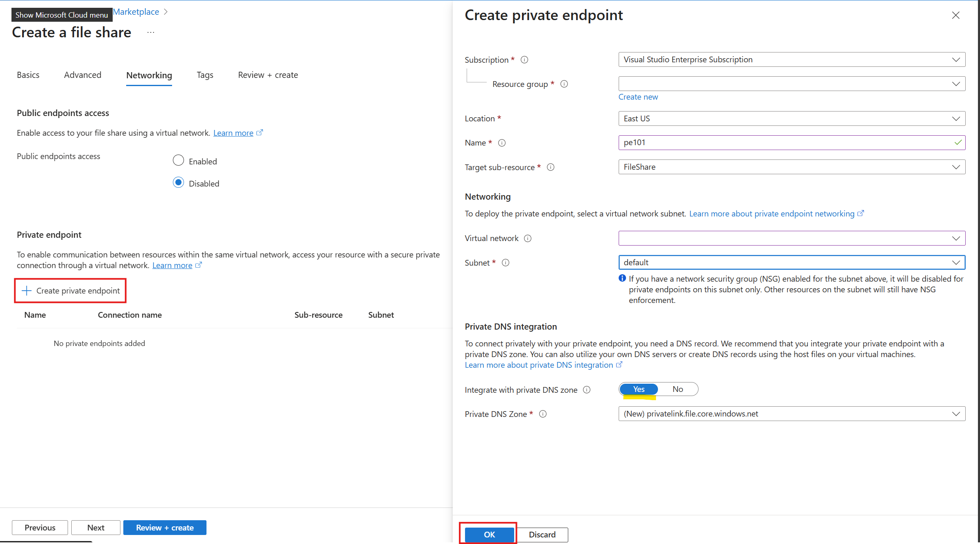Switch to the Advanced tab
The width and height of the screenshot is (980, 544).
pos(82,75)
